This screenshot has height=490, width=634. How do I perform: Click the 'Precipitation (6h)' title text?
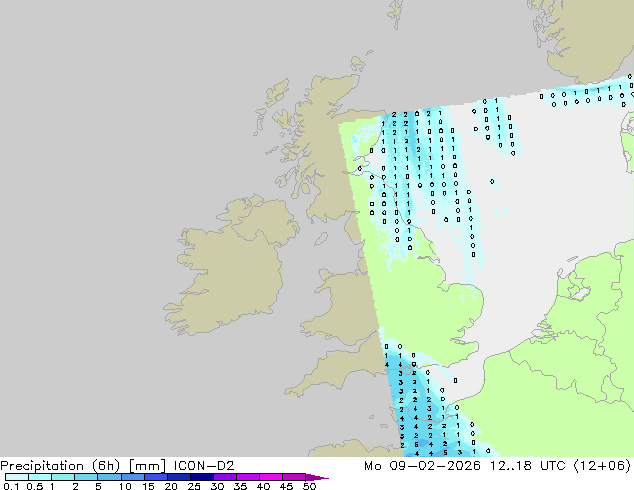[x=60, y=466]
